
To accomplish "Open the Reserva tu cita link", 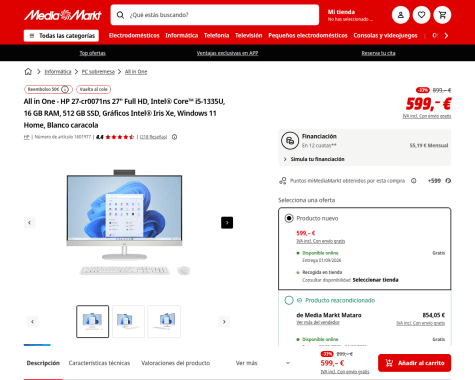I will [x=378, y=53].
